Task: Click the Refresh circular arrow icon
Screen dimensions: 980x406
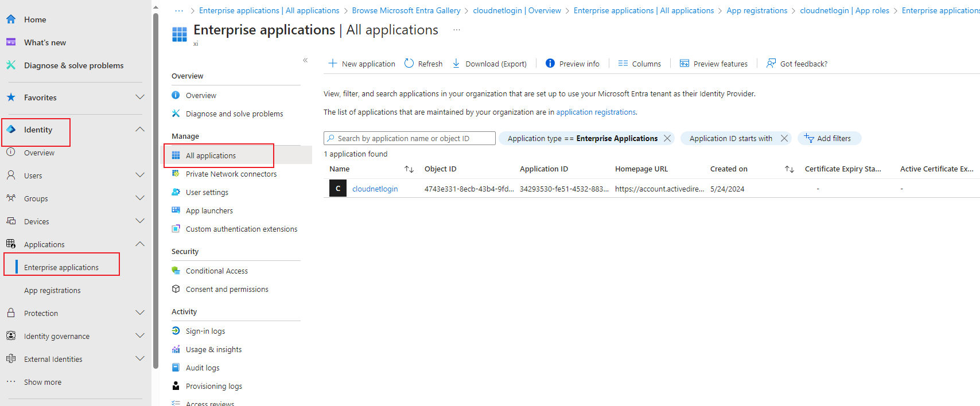Action: (x=409, y=64)
